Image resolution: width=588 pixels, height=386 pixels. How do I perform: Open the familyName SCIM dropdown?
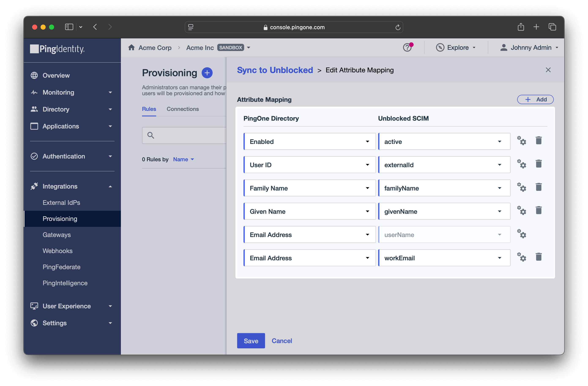(444, 188)
